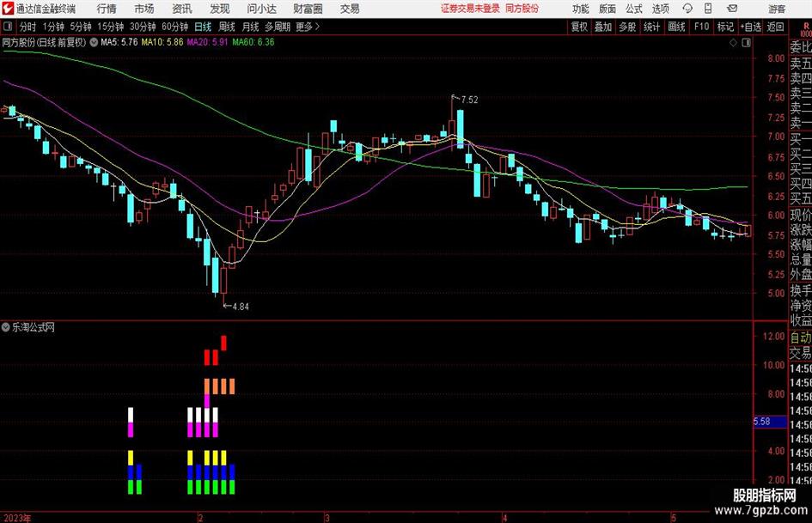Click the 通达信 red logo icon
Viewport: 812px width, 523px height.
pos(8,9)
